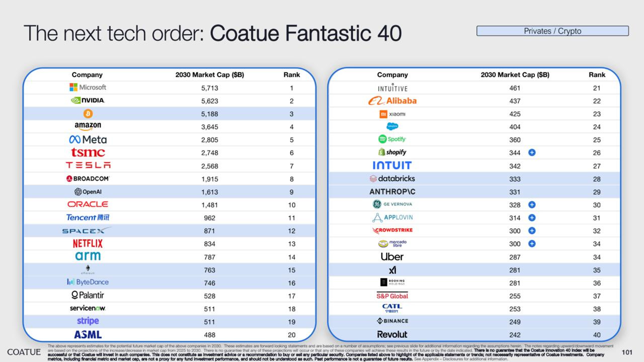Click OpenAI's market cap value 1,613

[x=209, y=192]
